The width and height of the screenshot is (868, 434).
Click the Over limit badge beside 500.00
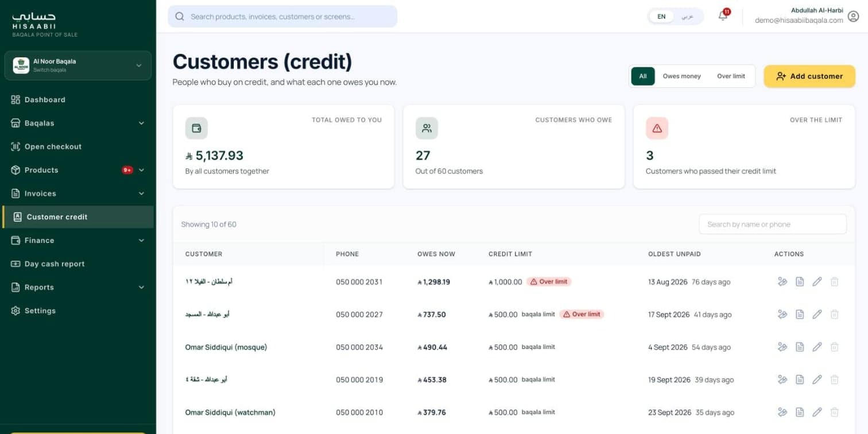[582, 315]
